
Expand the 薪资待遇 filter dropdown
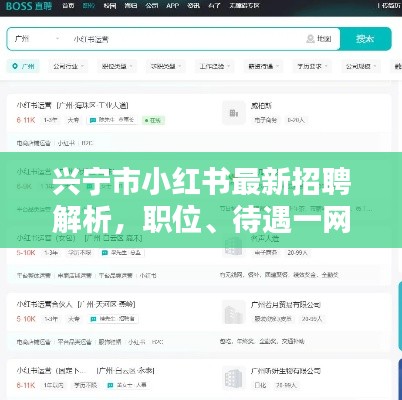click(x=263, y=66)
